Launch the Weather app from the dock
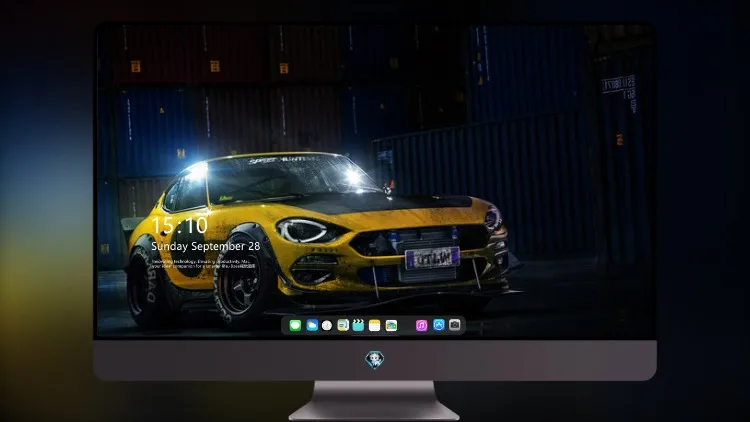 [x=312, y=325]
